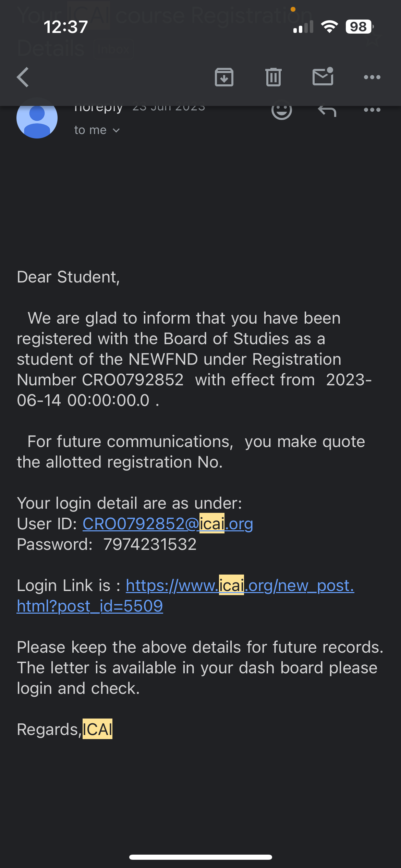401x868 pixels.
Task: Tap the battery indicator showing 98
Action: coord(359,27)
